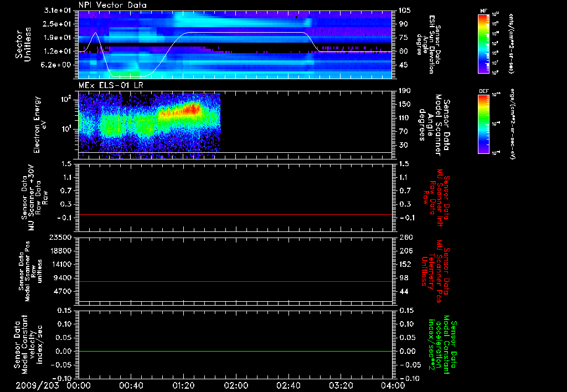The width and height of the screenshot is (567, 392).
Task: Click the 190 scanner angle tick value
Action: click(x=405, y=91)
